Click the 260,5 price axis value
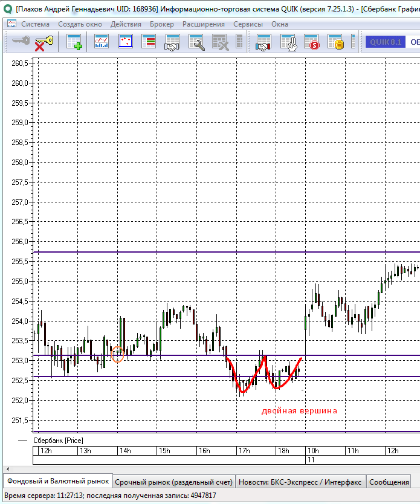420x504 pixels. point(20,63)
